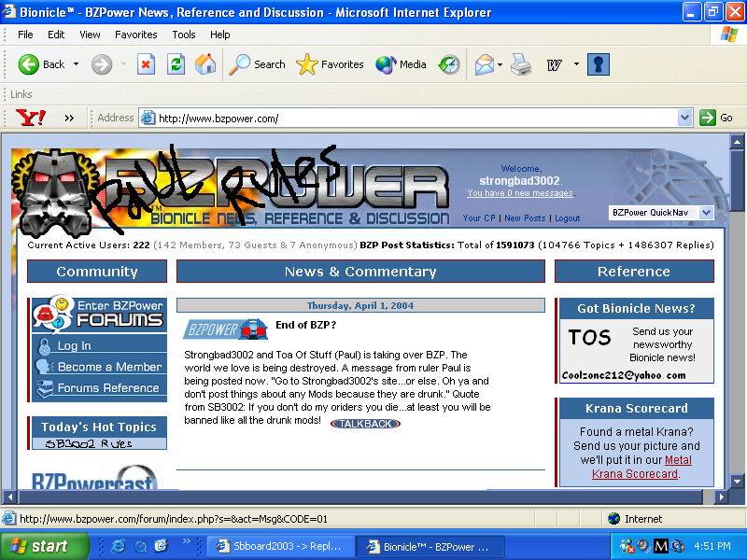The width and height of the screenshot is (747, 560).
Task: Click the Yahoo Y! toolbar icon
Action: pos(31,118)
